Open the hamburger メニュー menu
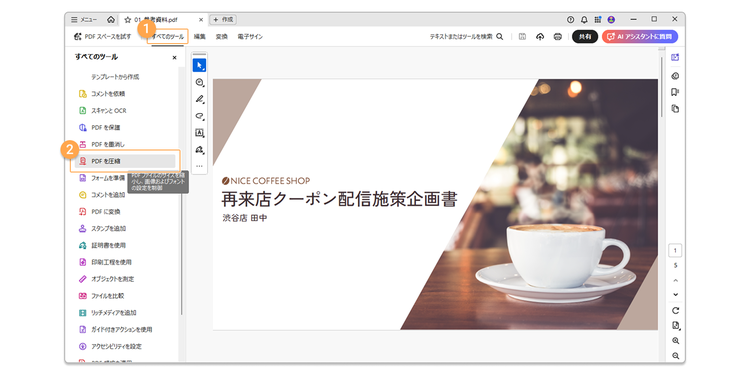This screenshot has height=375, width=750. 84,20
